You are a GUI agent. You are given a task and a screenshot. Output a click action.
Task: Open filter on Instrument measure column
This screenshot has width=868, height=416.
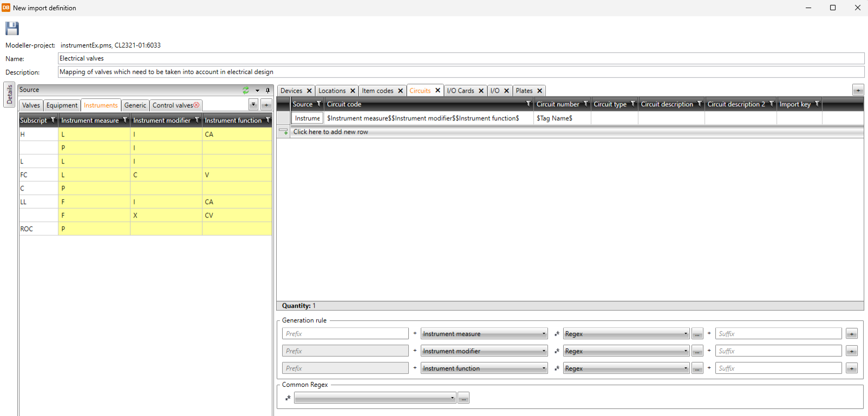coord(125,120)
